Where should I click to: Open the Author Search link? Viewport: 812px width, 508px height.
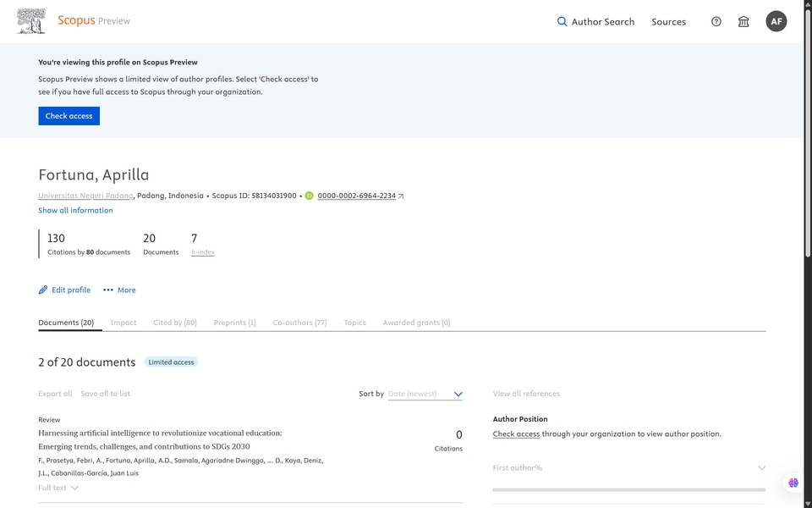(x=603, y=21)
